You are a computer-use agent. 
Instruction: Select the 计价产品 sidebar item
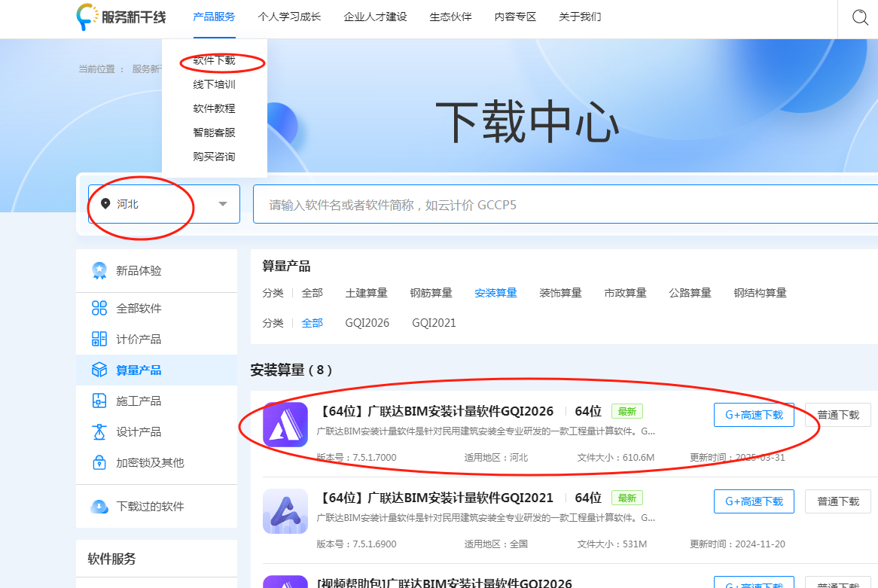tap(157, 339)
